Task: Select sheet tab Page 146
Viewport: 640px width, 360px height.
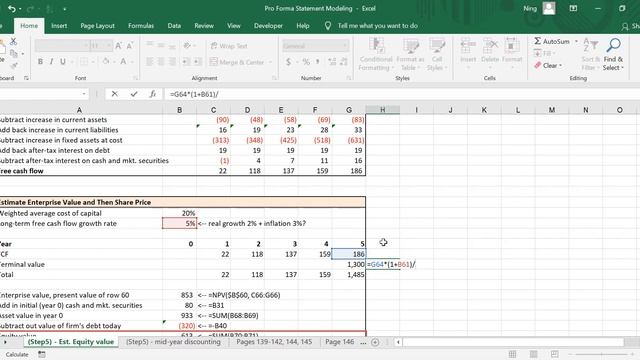Action: [x=340, y=342]
